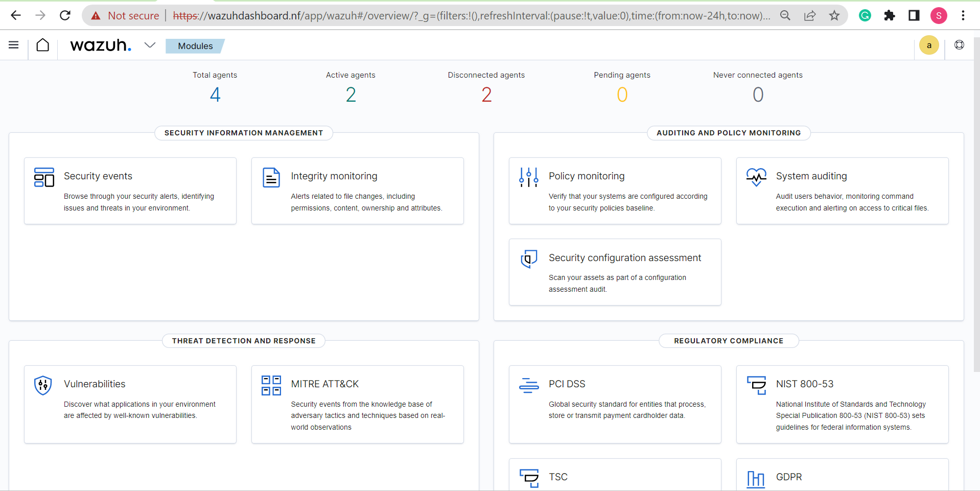Viewport: 980px width, 491px height.
Task: Open the help lifebuoy icon
Action: 959,45
